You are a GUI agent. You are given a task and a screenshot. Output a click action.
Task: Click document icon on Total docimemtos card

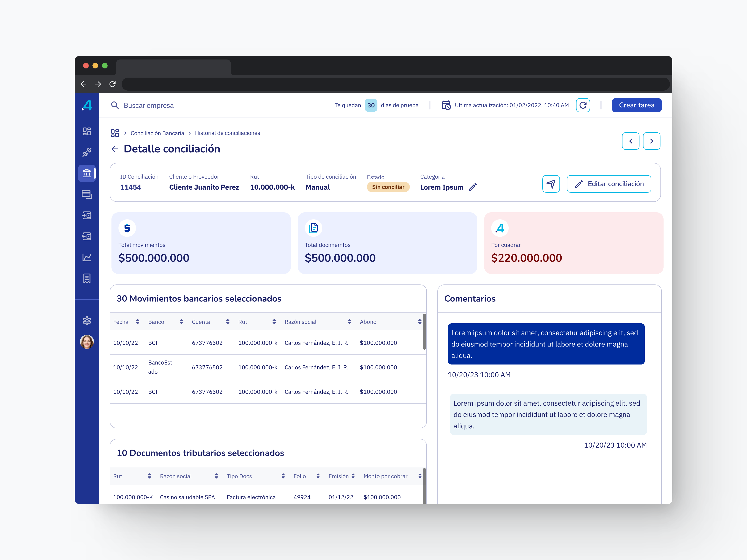tap(313, 228)
